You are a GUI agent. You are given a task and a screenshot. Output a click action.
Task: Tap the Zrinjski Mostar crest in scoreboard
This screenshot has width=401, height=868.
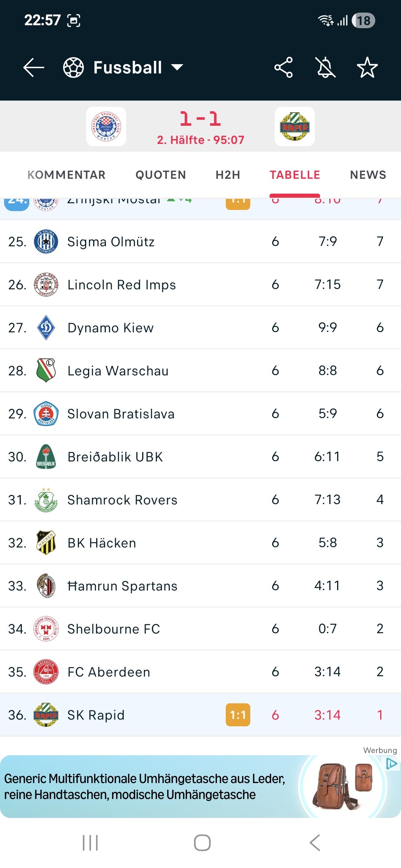(106, 126)
